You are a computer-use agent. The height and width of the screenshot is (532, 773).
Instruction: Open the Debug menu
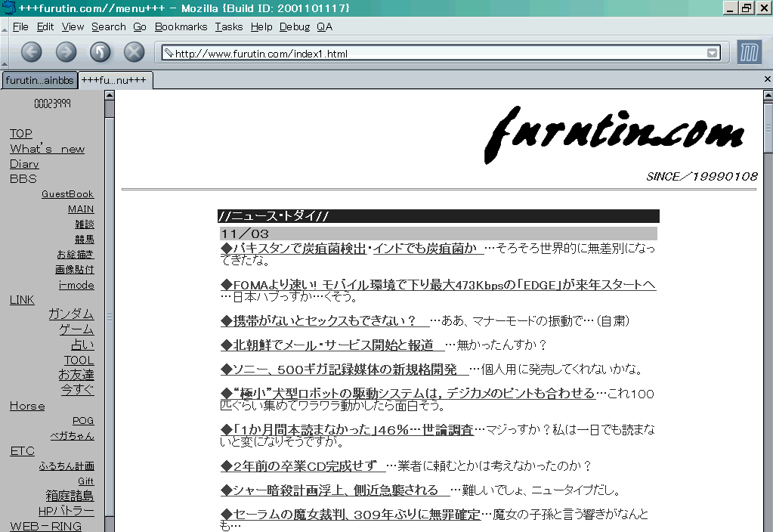click(295, 26)
